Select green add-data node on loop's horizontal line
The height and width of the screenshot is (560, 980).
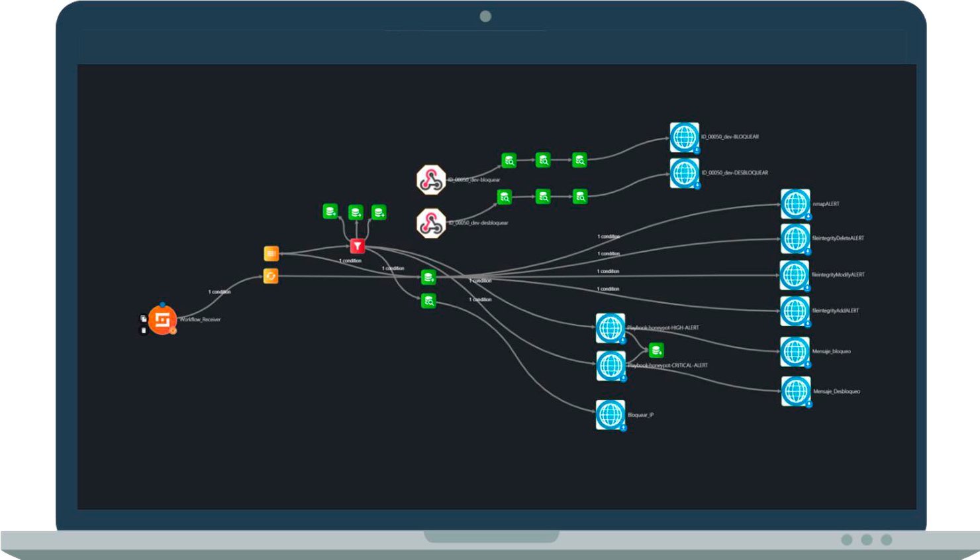[428, 277]
